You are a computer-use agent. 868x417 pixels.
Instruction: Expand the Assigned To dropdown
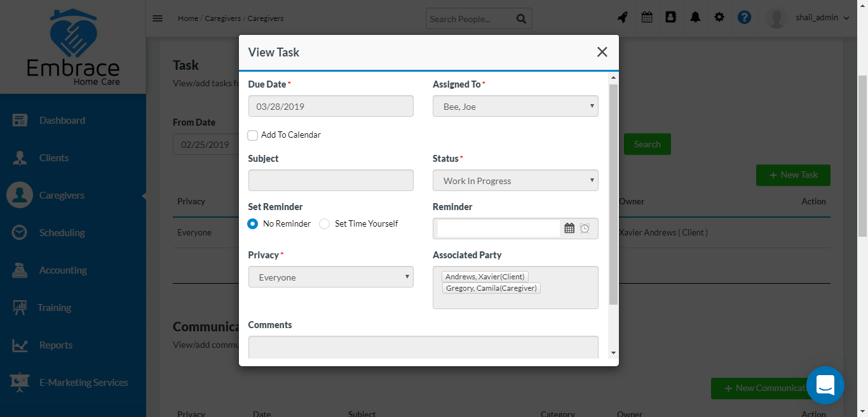(515, 107)
